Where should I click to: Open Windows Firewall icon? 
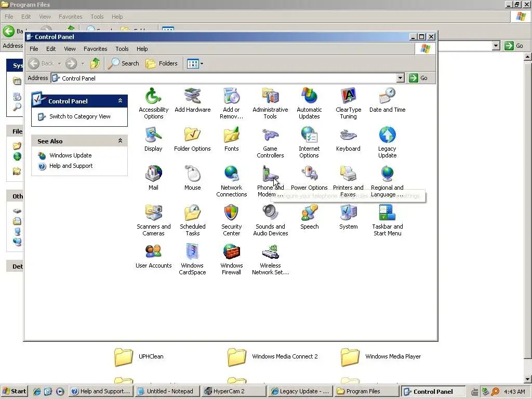point(231,252)
